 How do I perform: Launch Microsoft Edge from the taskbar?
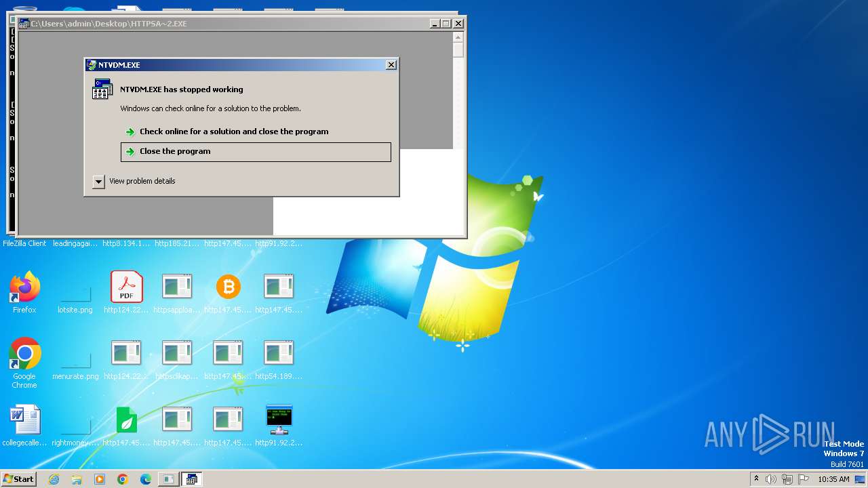coord(146,479)
